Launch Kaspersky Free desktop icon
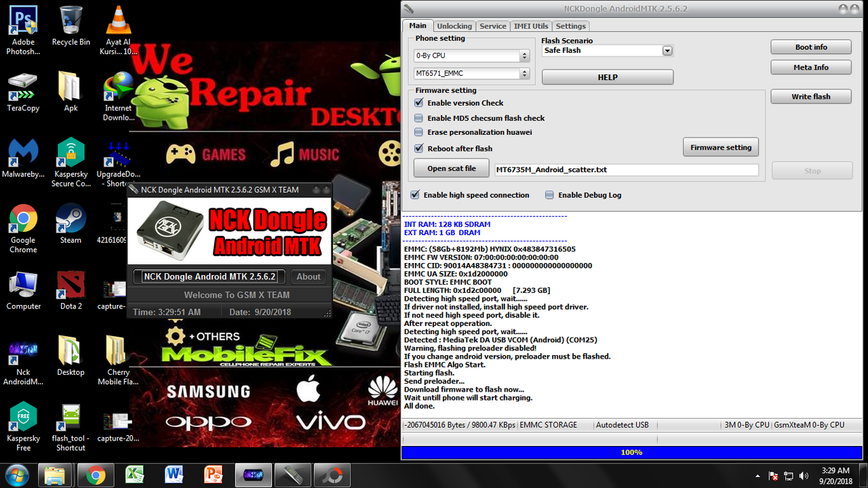This screenshot has width=868, height=488. [23, 427]
